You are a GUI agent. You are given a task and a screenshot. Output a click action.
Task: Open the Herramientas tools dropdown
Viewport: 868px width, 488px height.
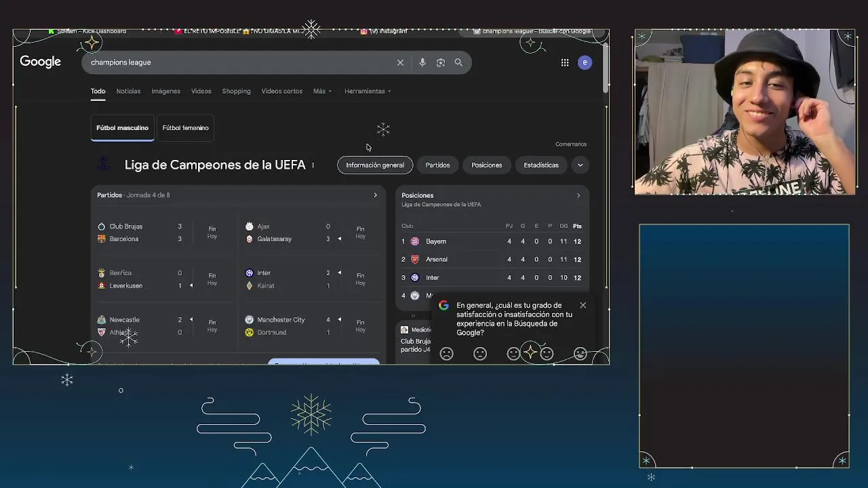tap(368, 91)
